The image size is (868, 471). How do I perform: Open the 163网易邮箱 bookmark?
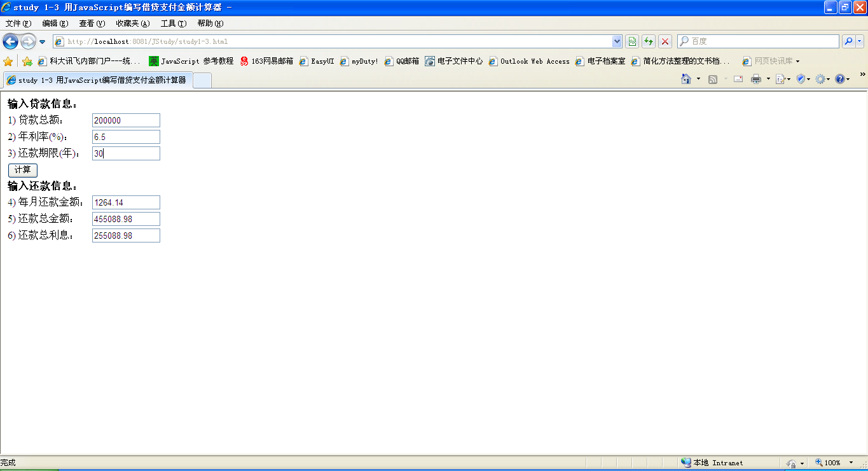coord(266,61)
